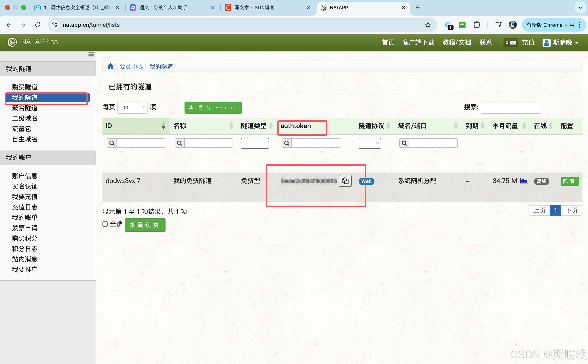Click the 导出 Excel button

pos(213,108)
